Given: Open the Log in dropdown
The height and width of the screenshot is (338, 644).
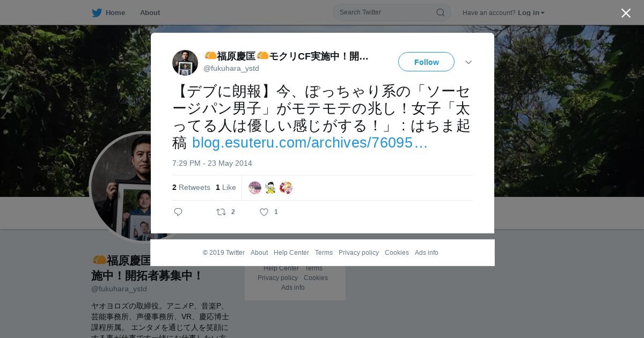Looking at the screenshot, I should 531,12.
